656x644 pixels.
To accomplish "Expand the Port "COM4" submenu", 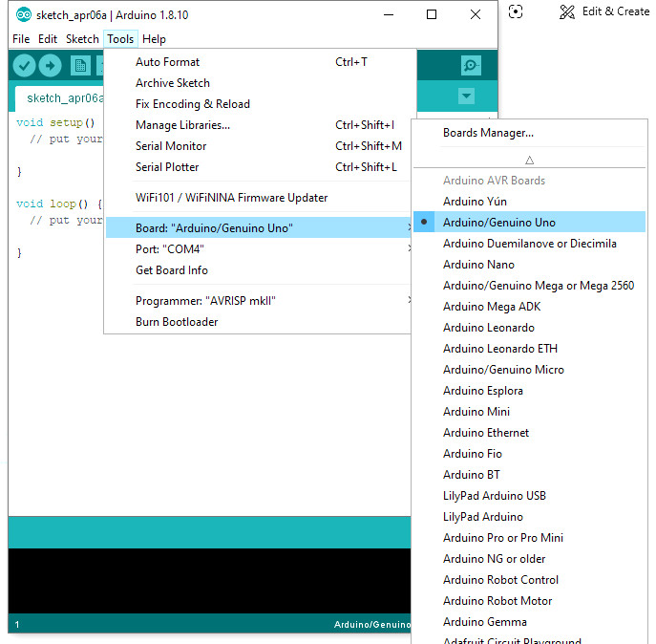I will pyautogui.click(x=258, y=249).
